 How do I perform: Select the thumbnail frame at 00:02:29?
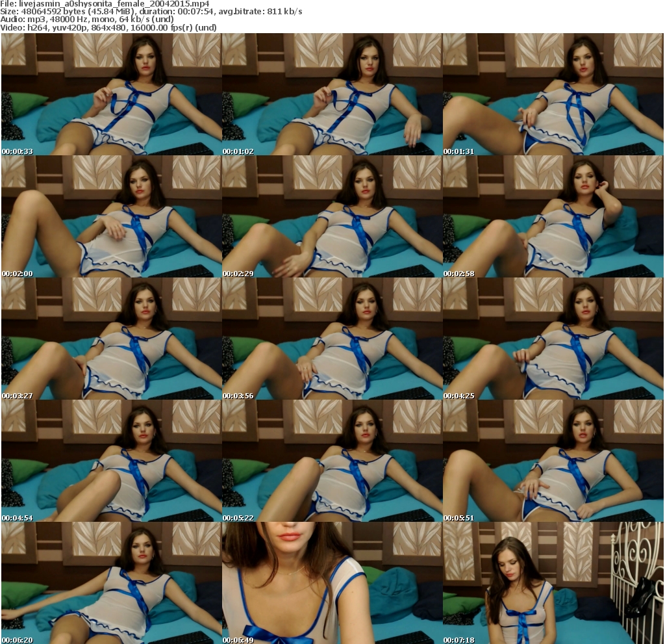coord(332,216)
